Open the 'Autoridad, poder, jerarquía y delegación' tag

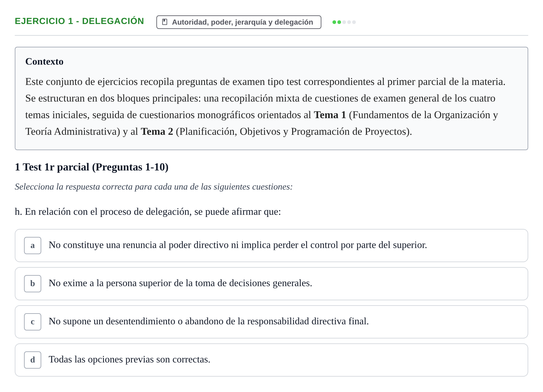[239, 22]
